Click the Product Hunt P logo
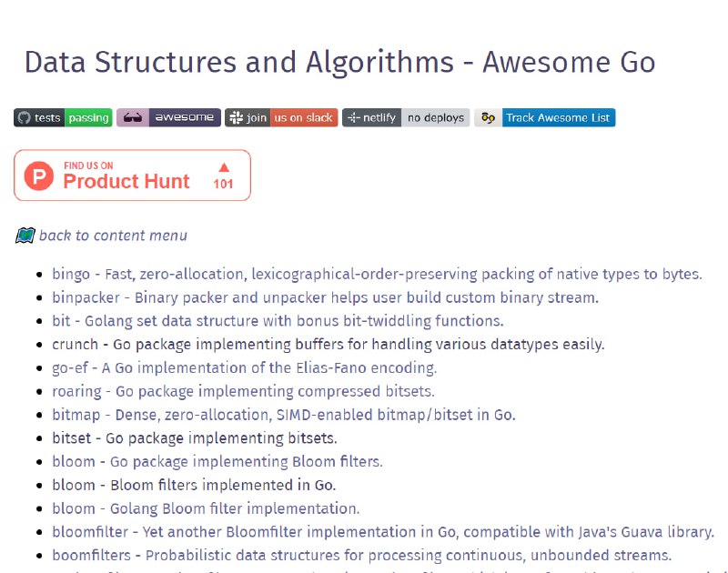This screenshot has width=728, height=573. (39, 176)
